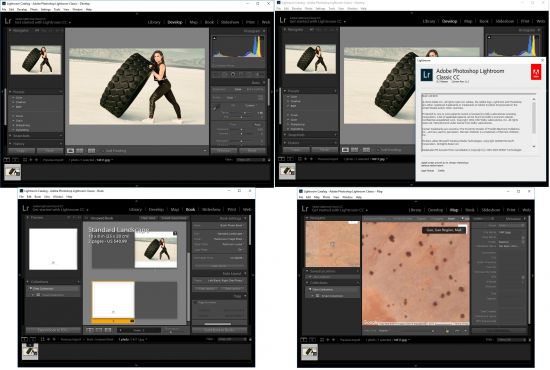Expand the Snapshots panel in Develop window
The image size is (550, 370).
10,136
